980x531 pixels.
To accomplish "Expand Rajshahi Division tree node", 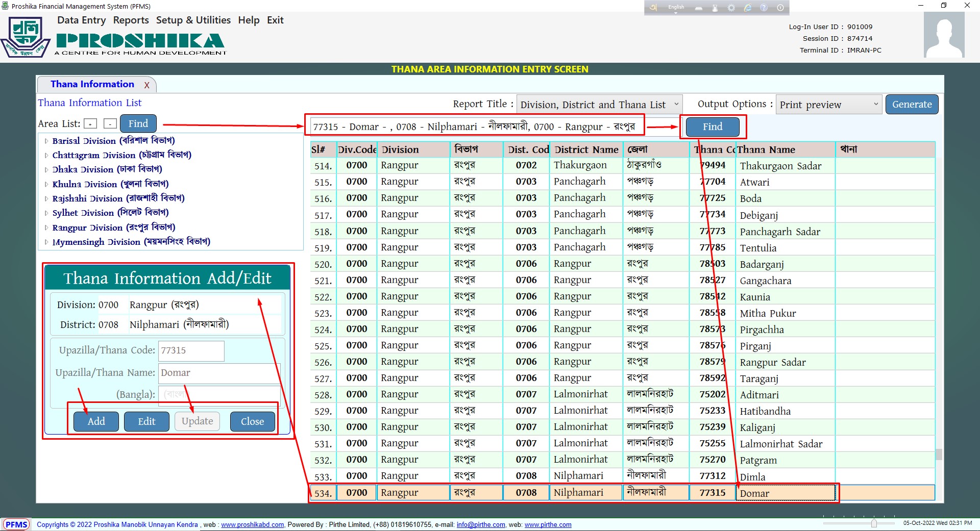I will point(46,198).
